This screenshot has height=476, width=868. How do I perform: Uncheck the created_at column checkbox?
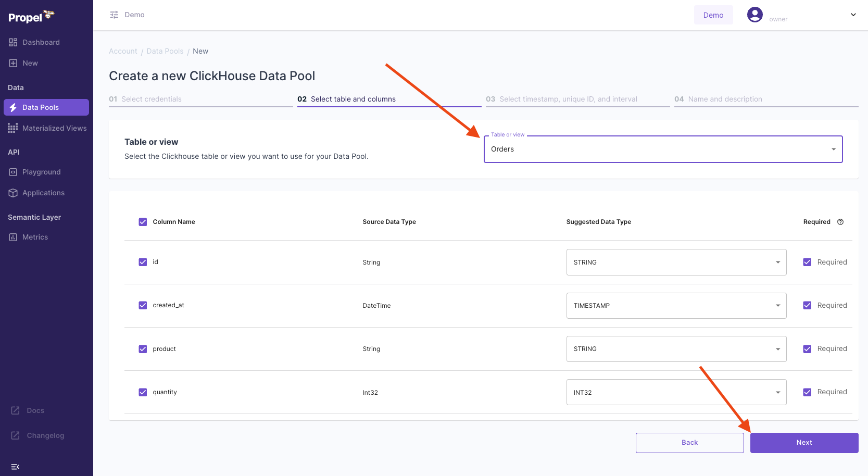point(143,305)
